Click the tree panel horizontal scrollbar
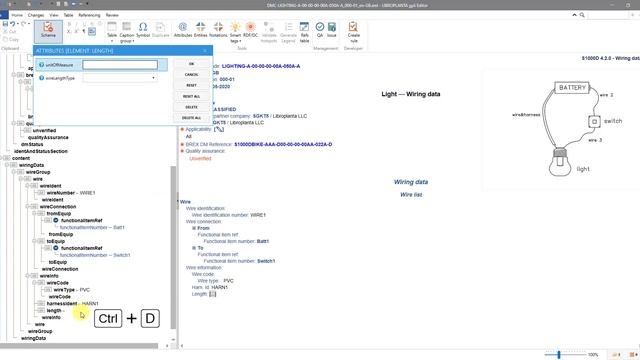 tap(79, 346)
